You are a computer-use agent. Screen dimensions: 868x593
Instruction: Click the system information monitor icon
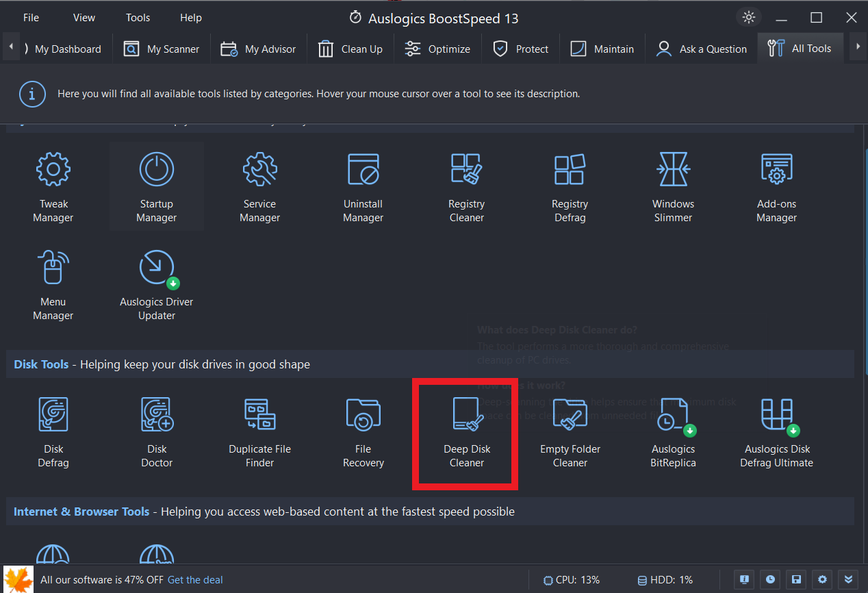pyautogui.click(x=744, y=579)
